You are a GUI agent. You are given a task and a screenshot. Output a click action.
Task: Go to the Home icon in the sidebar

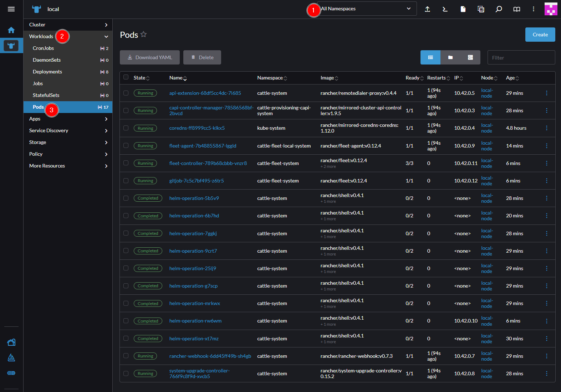coord(11,30)
